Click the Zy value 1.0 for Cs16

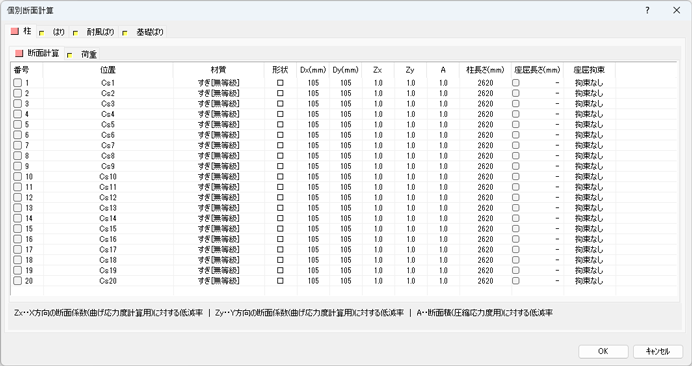[411, 239]
